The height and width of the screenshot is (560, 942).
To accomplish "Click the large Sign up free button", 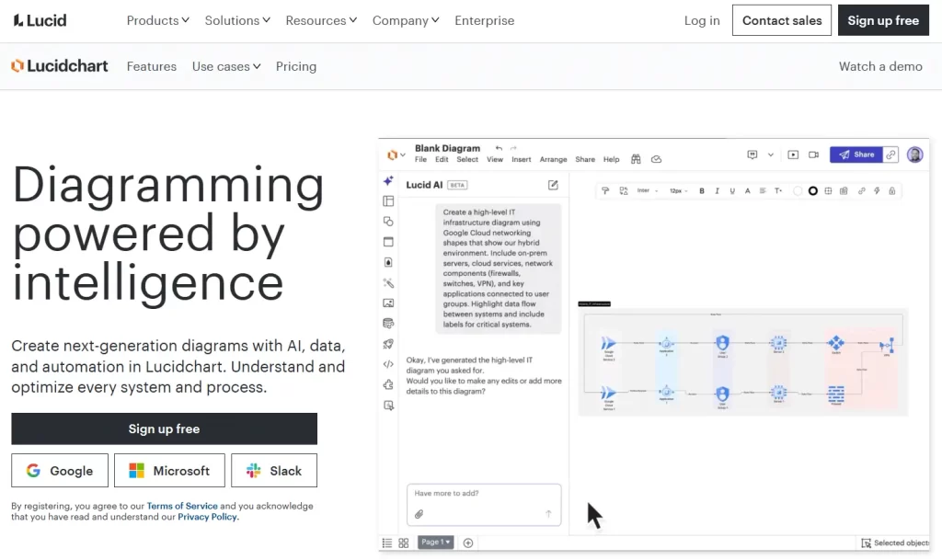I will click(x=164, y=429).
